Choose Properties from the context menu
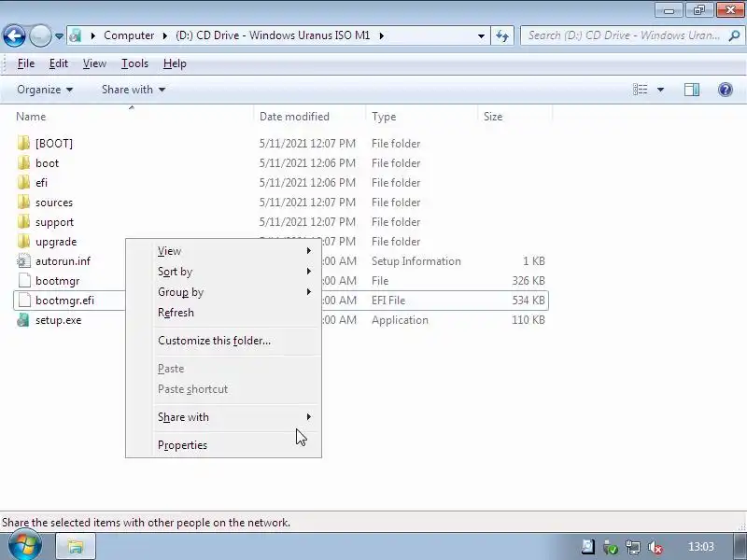This screenshot has height=560, width=747. click(x=235, y=445)
